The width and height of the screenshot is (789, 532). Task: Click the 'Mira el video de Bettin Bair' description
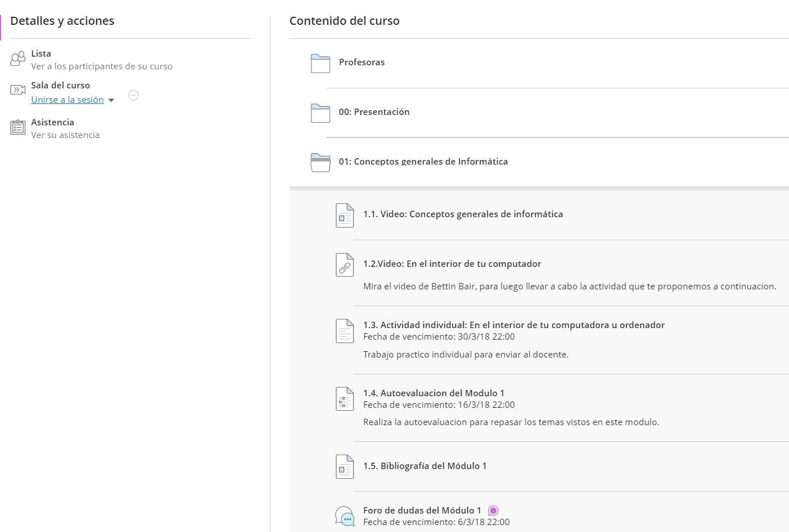click(570, 286)
